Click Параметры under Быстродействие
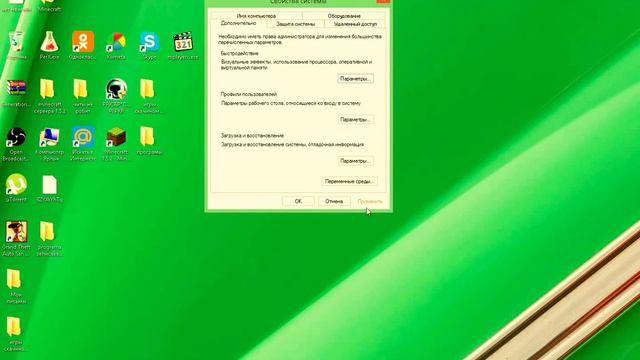 [356, 78]
